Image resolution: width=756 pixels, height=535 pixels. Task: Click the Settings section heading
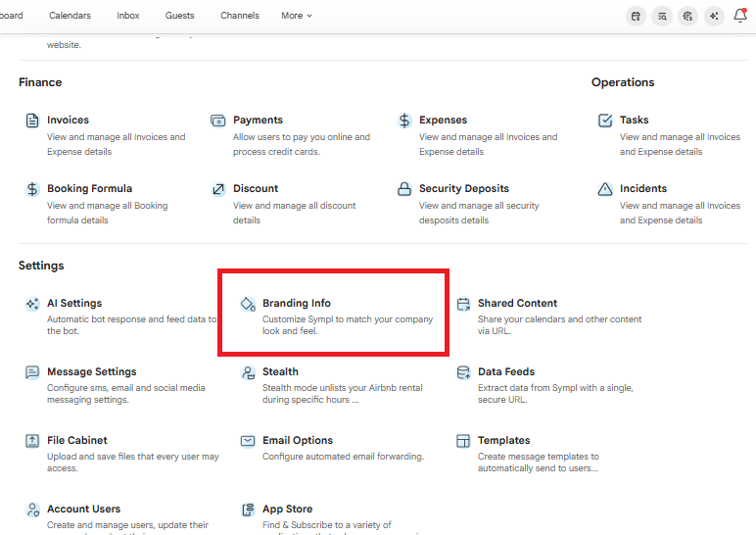tap(41, 266)
